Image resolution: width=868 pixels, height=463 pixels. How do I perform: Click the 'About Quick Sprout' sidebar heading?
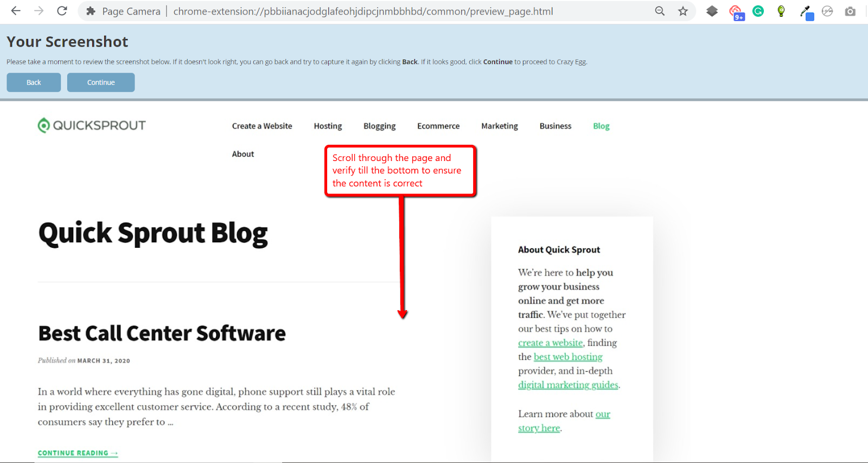coord(559,249)
